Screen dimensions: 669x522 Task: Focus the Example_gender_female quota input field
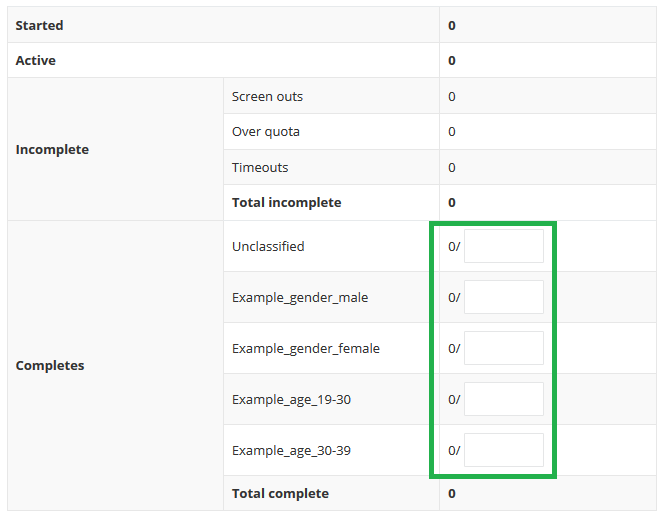point(503,348)
